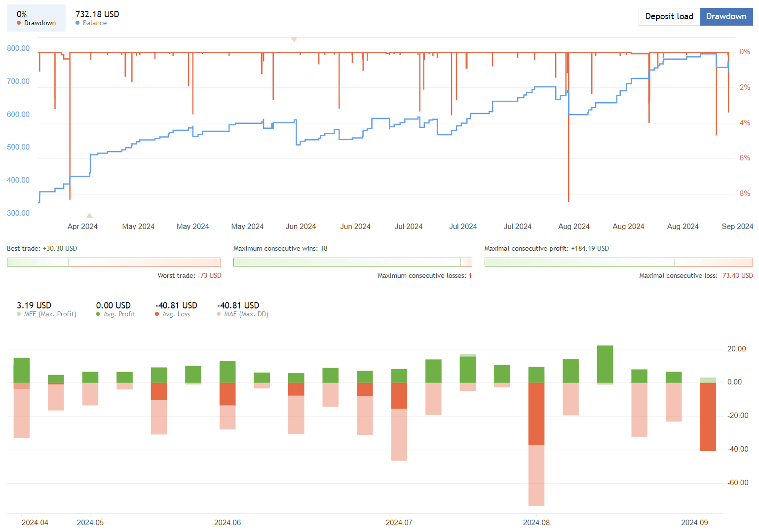Screen dimensions: 759x532
Task: Click the pink MAE (Max. DD) legend icon
Action: click(x=219, y=314)
